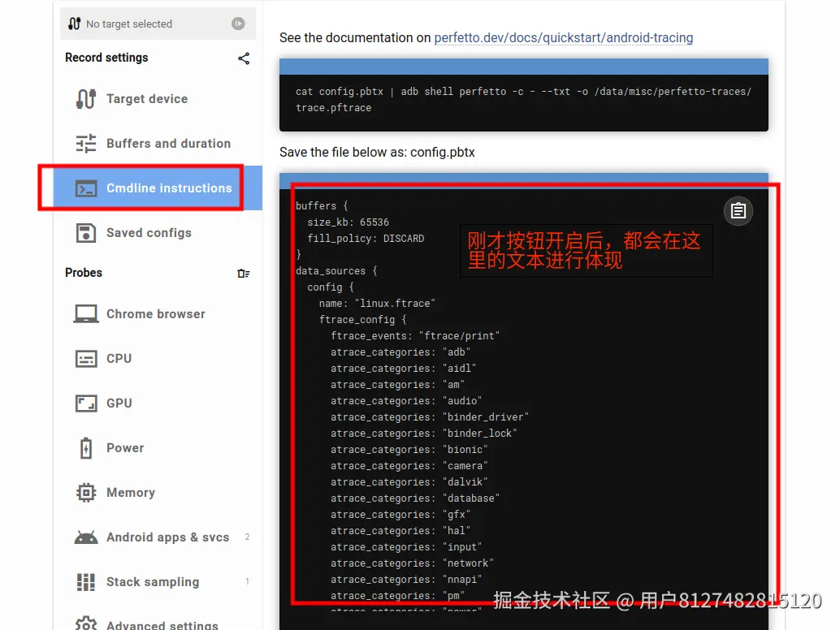Click the No target selected box

point(158,24)
